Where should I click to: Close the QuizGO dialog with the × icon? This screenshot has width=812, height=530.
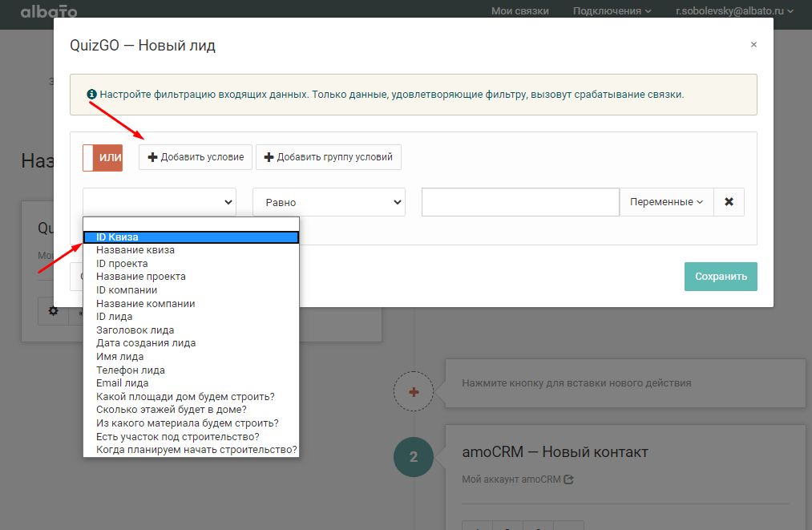(753, 45)
